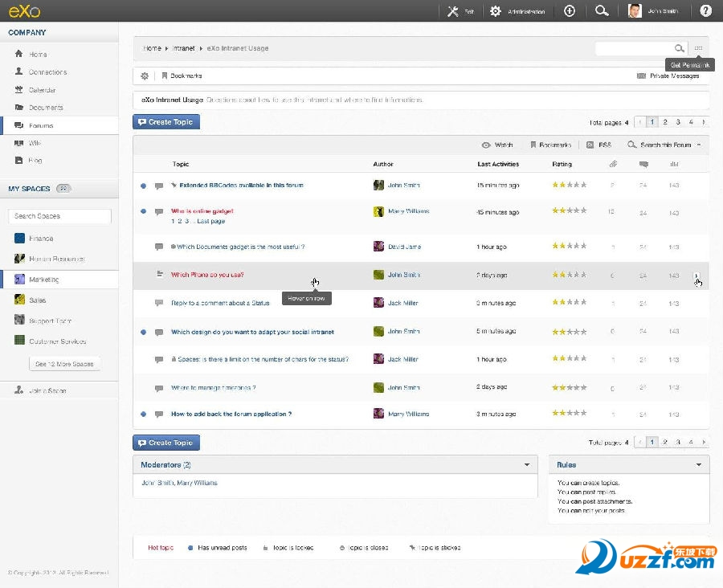Go to Home in breadcrumb
This screenshot has width=723, height=588.
pyautogui.click(x=152, y=48)
